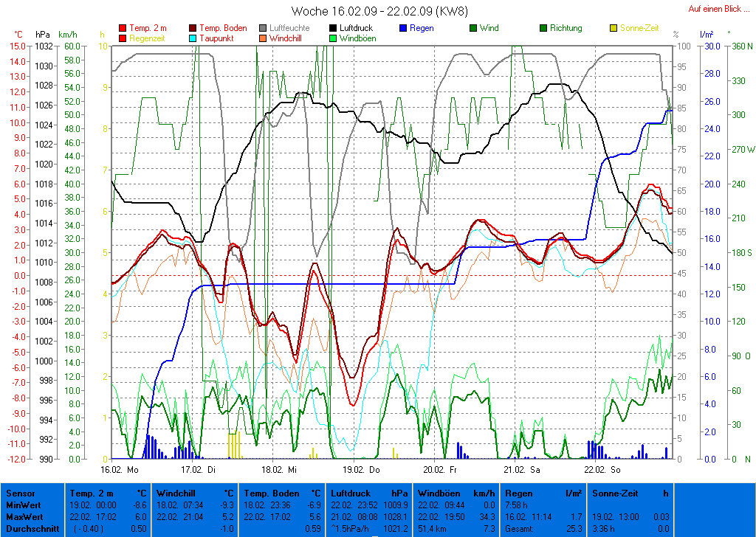
Task: Click the grey Luftfeuchte legend swatch
Action: (x=263, y=29)
